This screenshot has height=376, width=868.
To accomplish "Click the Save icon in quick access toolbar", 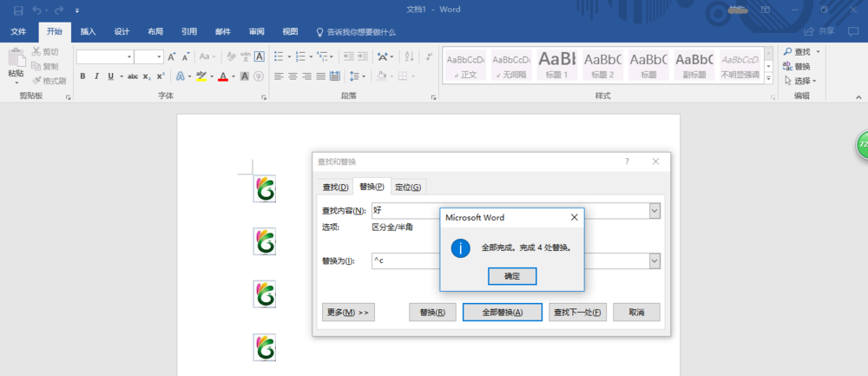I will point(18,10).
